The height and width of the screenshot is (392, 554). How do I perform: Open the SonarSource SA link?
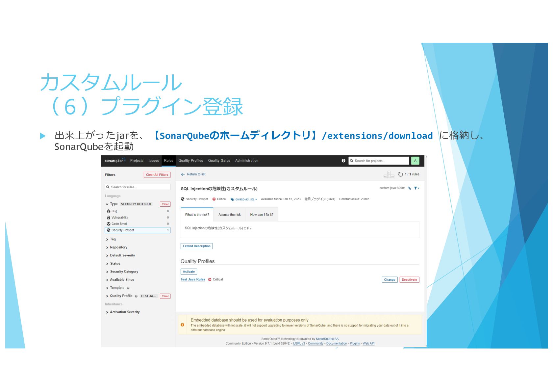click(x=327, y=339)
